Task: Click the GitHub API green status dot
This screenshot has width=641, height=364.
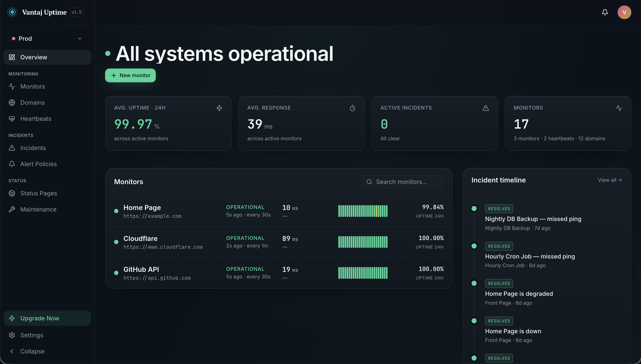Action: coord(116,273)
